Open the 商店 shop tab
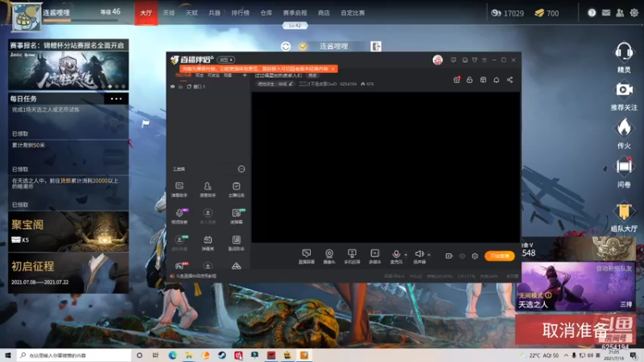 click(324, 13)
